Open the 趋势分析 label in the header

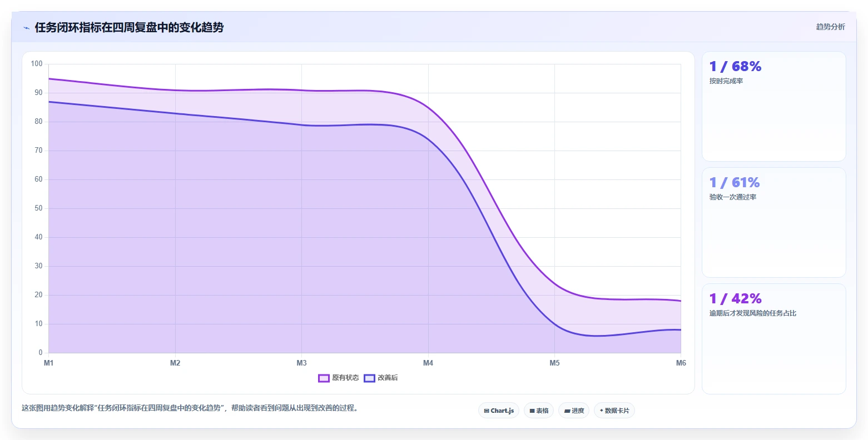[830, 27]
